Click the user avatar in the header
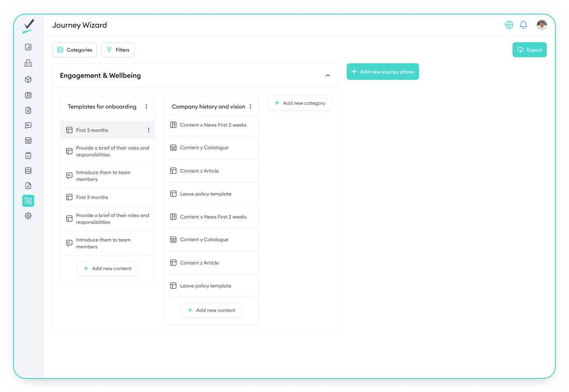This screenshot has height=392, width=569. point(542,25)
